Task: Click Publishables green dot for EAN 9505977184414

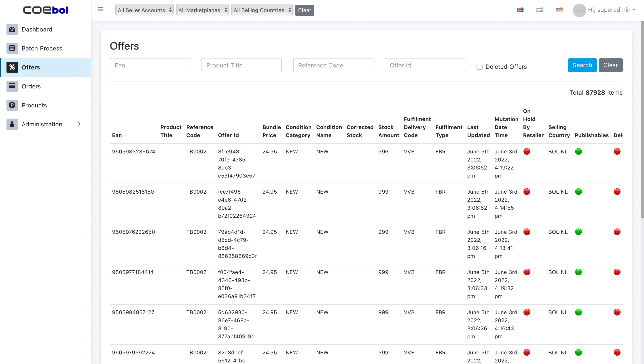Action: pos(578,272)
